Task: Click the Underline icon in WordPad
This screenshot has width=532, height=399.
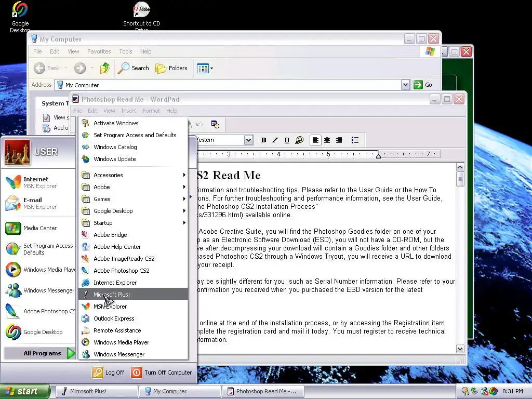Action: click(x=287, y=140)
